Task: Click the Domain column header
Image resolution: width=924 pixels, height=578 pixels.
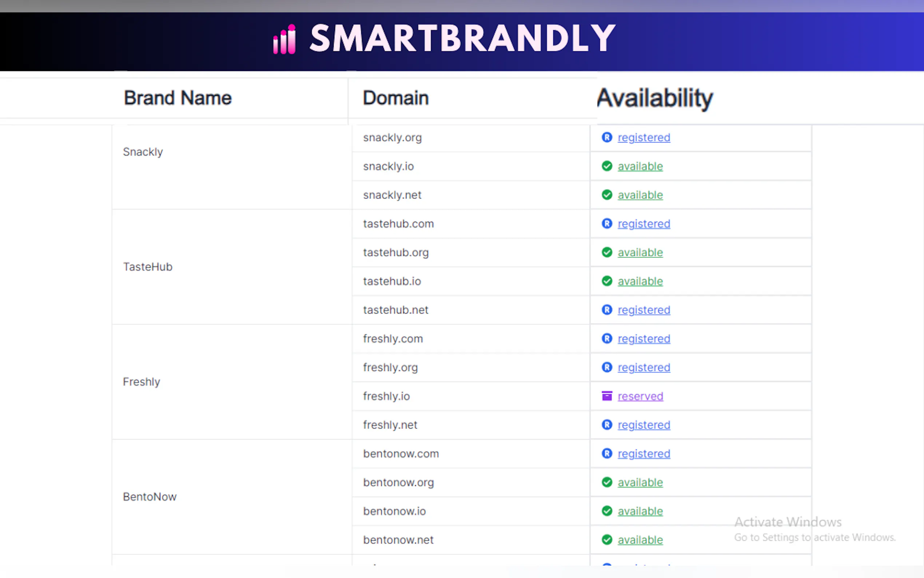Action: (x=395, y=98)
